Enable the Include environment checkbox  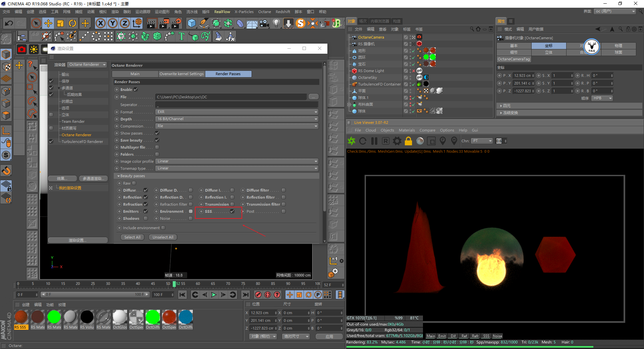tap(163, 228)
